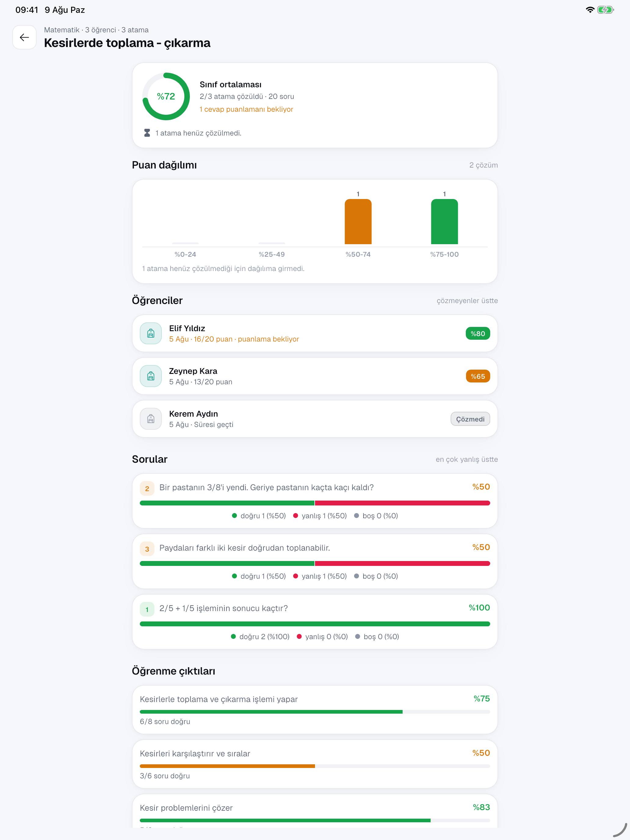Click 'çözmeyenler üstte' sort label
This screenshot has height=840, width=630.
click(x=467, y=301)
